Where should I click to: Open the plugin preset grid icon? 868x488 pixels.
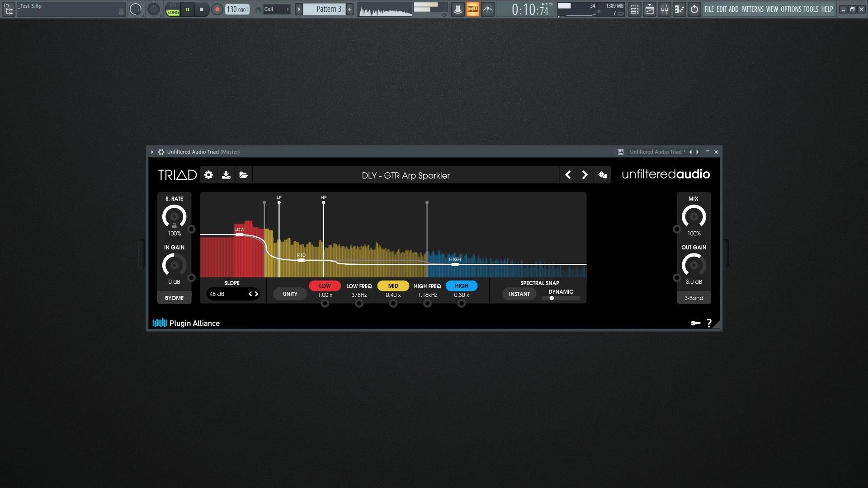(x=621, y=152)
